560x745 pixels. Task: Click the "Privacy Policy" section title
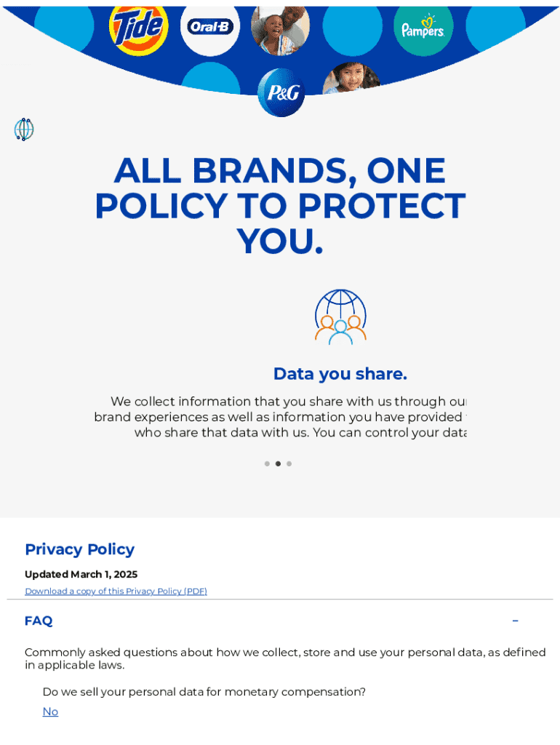[79, 549]
